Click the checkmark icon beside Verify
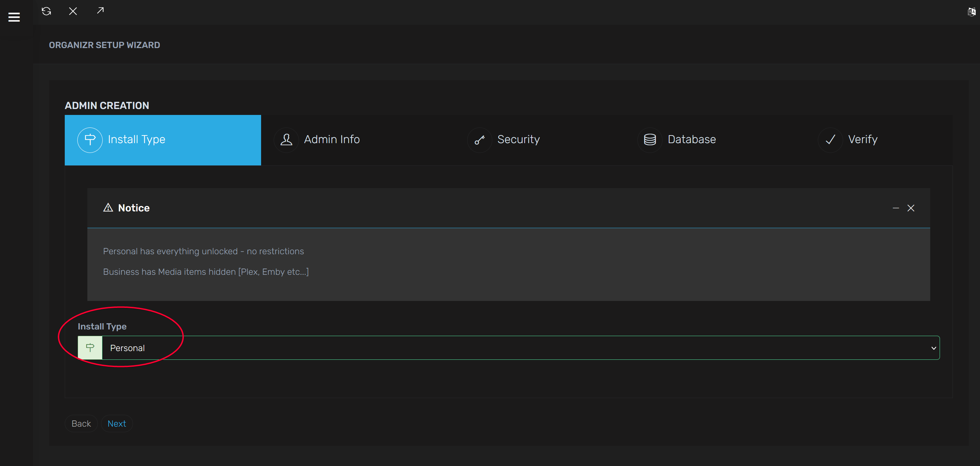 click(x=830, y=140)
